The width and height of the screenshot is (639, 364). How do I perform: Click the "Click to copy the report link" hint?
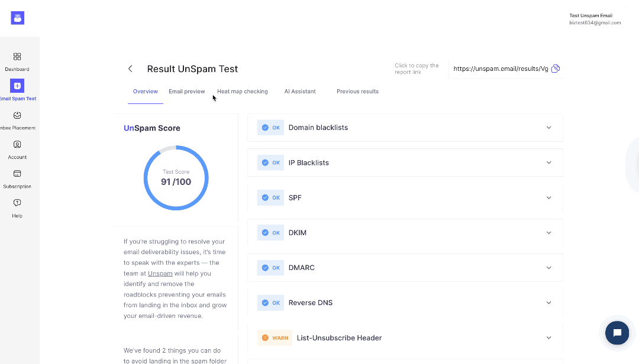(417, 69)
